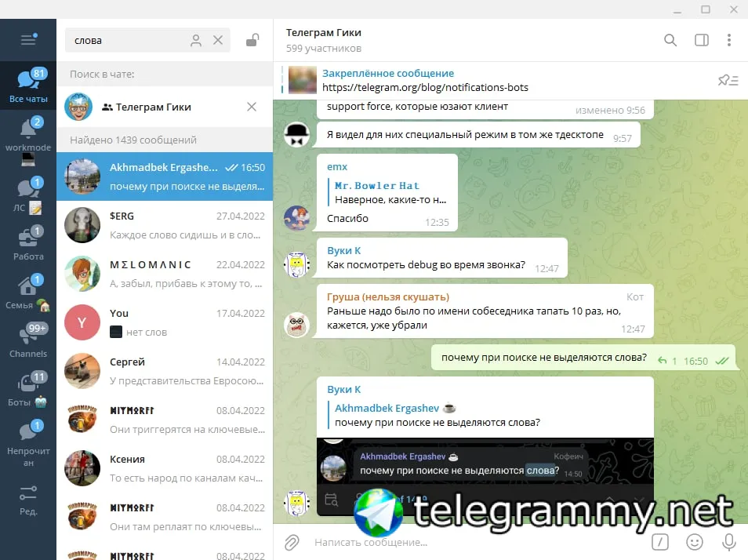This screenshot has width=748, height=560.
Task: Click Ксения avatar in results
Action: pos(82,468)
